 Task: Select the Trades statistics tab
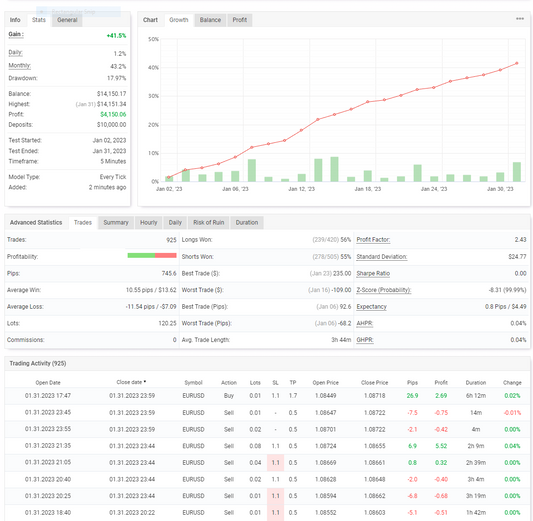tap(83, 223)
